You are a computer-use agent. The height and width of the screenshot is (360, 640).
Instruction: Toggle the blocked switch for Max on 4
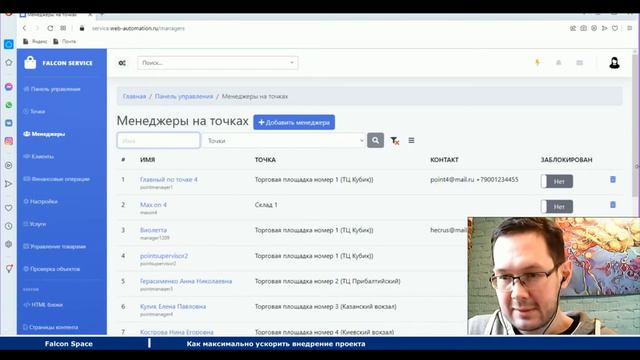tap(557, 207)
